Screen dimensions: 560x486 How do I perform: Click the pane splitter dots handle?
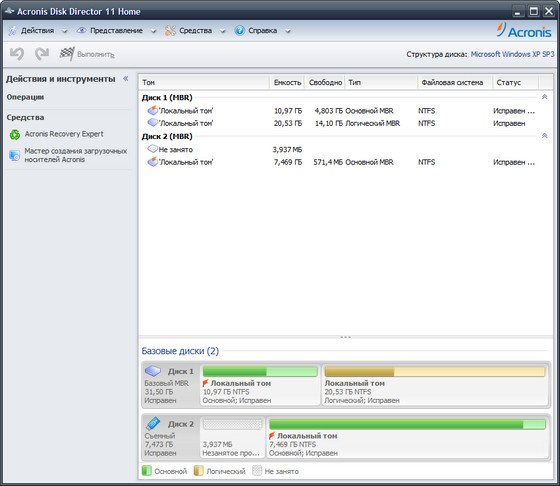point(345,337)
